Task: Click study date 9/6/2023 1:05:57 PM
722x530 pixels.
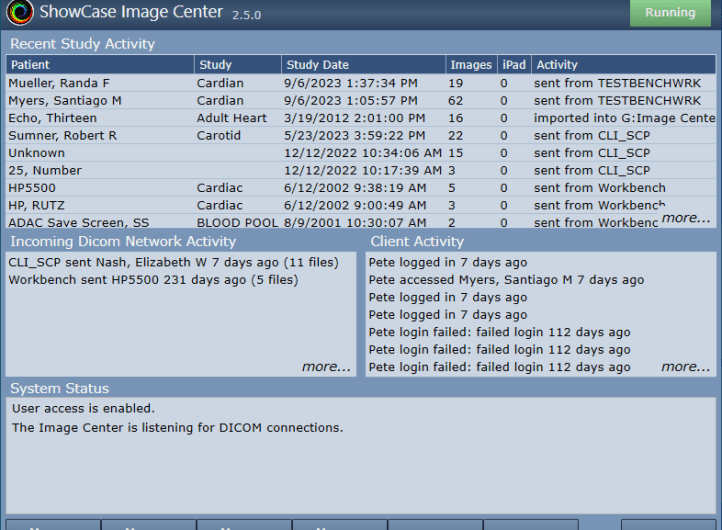Action: coord(351,100)
